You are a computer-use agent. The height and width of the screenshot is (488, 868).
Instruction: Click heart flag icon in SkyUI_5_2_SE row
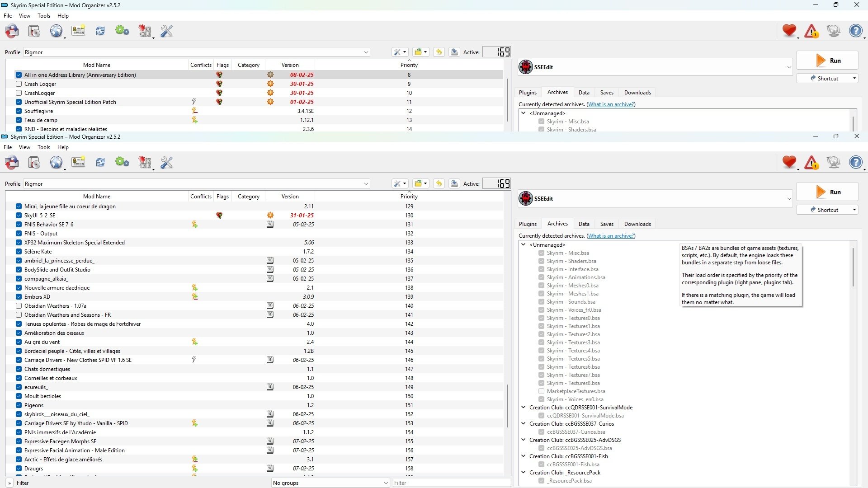coord(219,216)
